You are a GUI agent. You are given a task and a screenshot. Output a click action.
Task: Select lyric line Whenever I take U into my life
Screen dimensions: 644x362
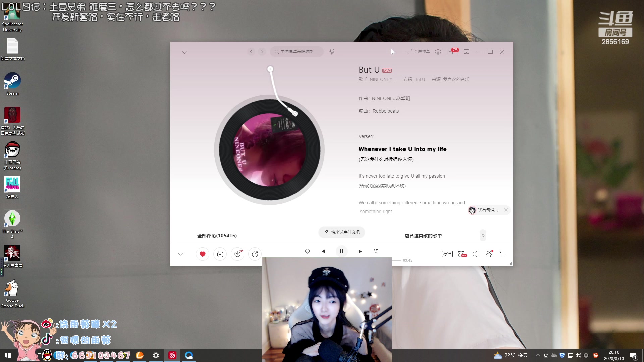[x=402, y=149]
